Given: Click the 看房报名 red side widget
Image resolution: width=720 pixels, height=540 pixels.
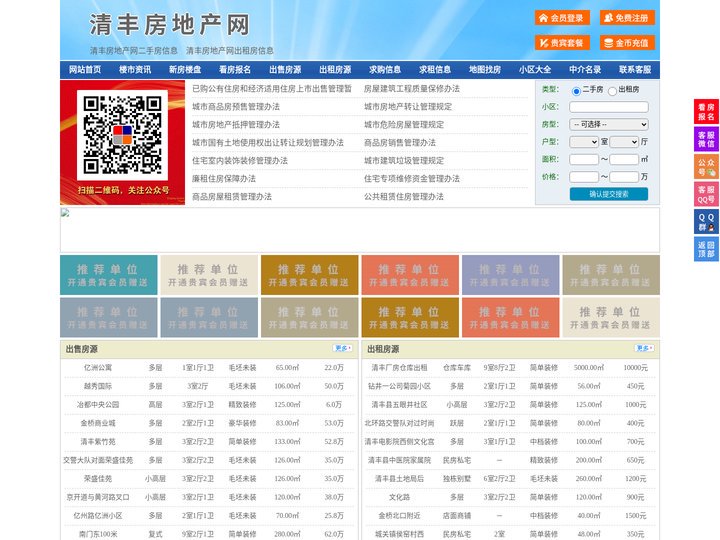Looking at the screenshot, I should (706, 112).
